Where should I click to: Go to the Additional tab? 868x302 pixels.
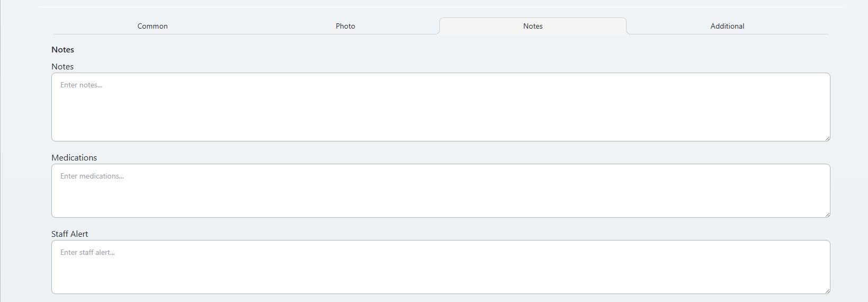tap(727, 26)
